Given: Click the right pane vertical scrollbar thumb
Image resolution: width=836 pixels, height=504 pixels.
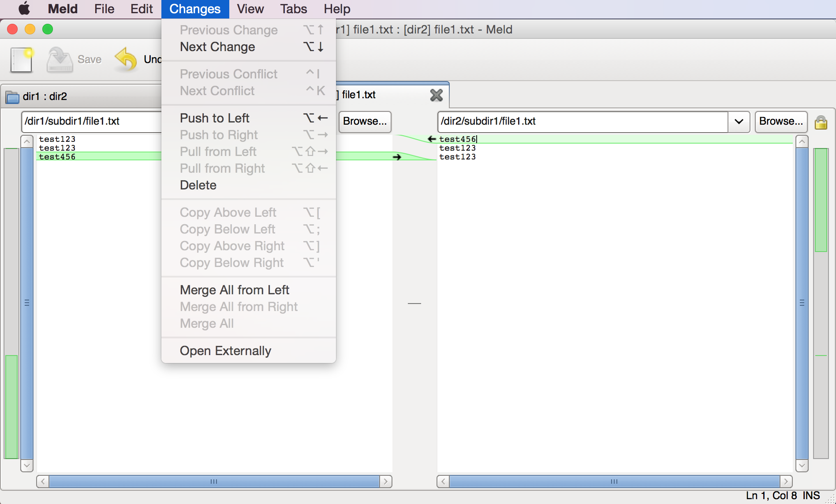Looking at the screenshot, I should (802, 303).
